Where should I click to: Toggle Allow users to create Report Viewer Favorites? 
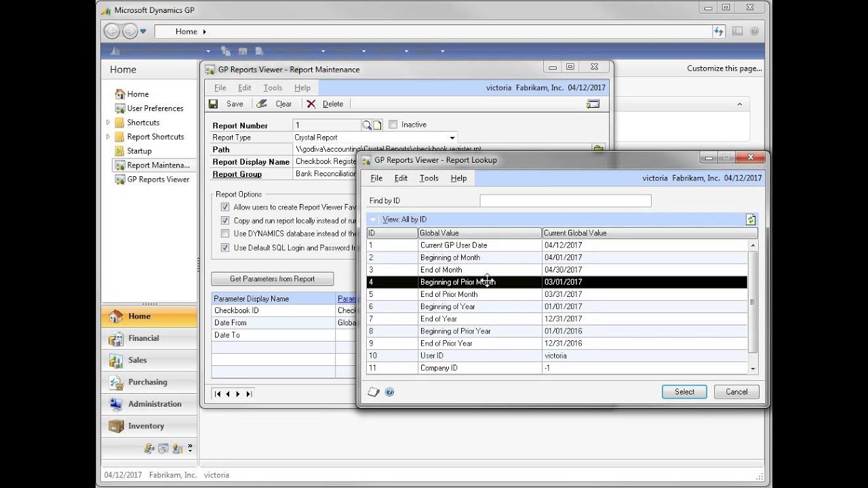pos(225,207)
